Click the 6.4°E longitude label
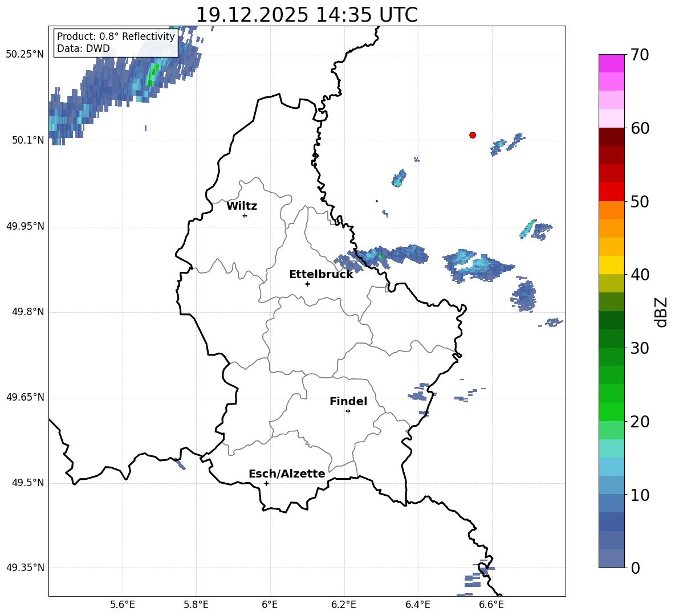 417,605
